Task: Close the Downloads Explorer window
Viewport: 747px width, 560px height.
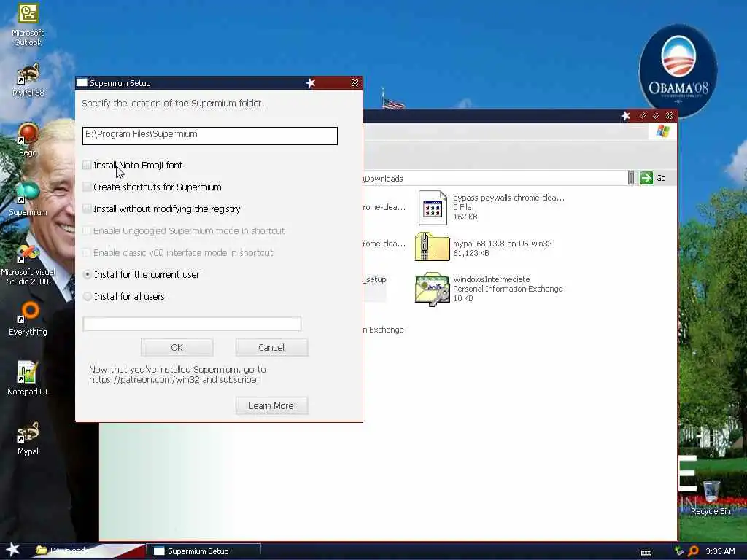Action: (x=670, y=116)
